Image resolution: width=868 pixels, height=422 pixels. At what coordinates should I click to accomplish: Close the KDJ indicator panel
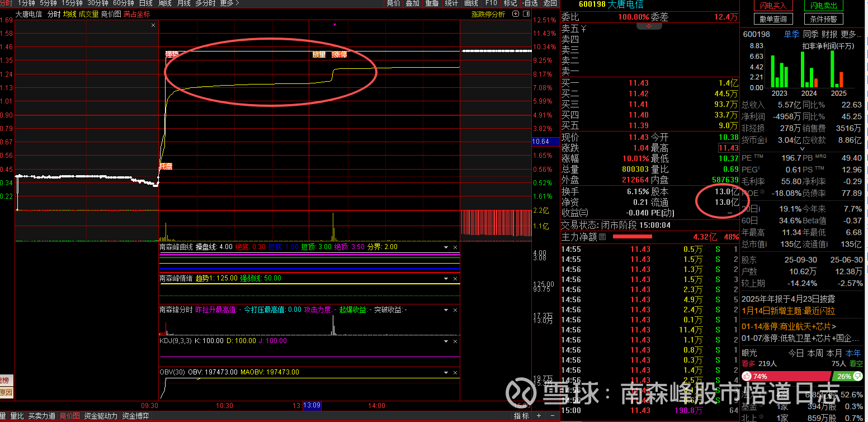pyautogui.click(x=455, y=341)
